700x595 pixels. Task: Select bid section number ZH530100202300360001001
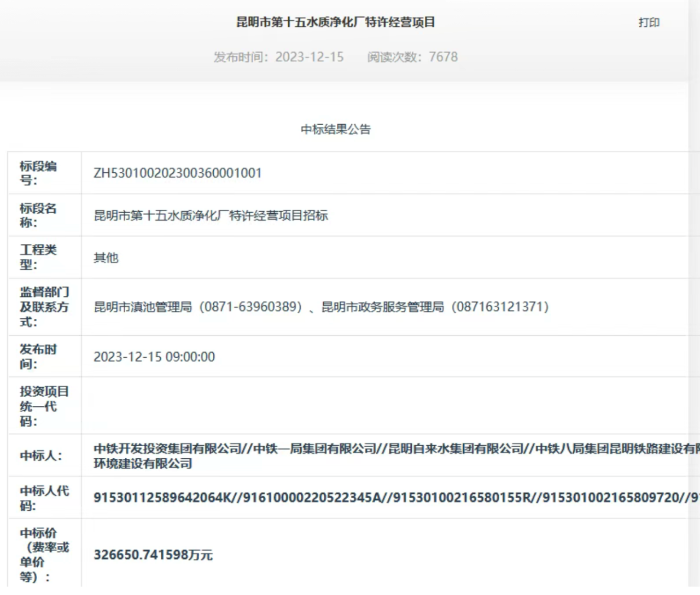177,173
